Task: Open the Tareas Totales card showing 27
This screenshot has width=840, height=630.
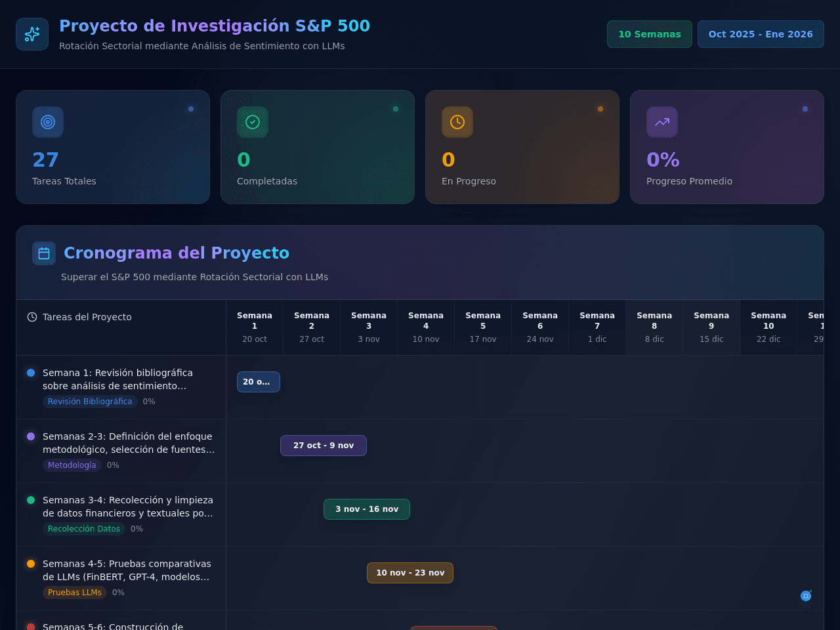Action: (x=113, y=147)
